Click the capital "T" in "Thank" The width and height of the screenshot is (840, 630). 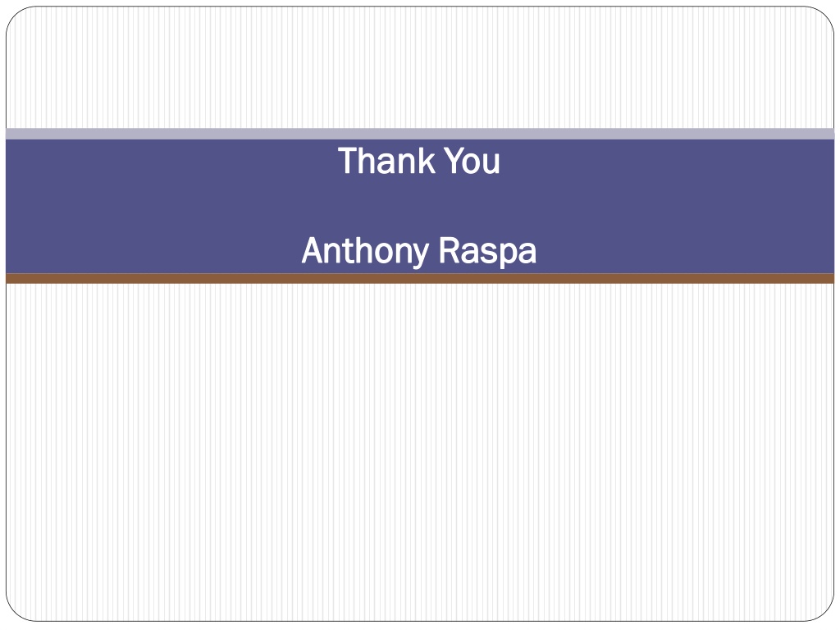(347, 161)
